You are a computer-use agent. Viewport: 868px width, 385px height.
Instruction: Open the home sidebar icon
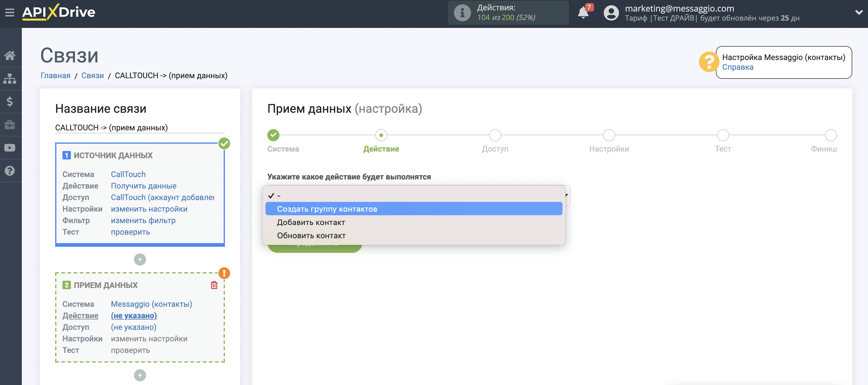point(10,55)
